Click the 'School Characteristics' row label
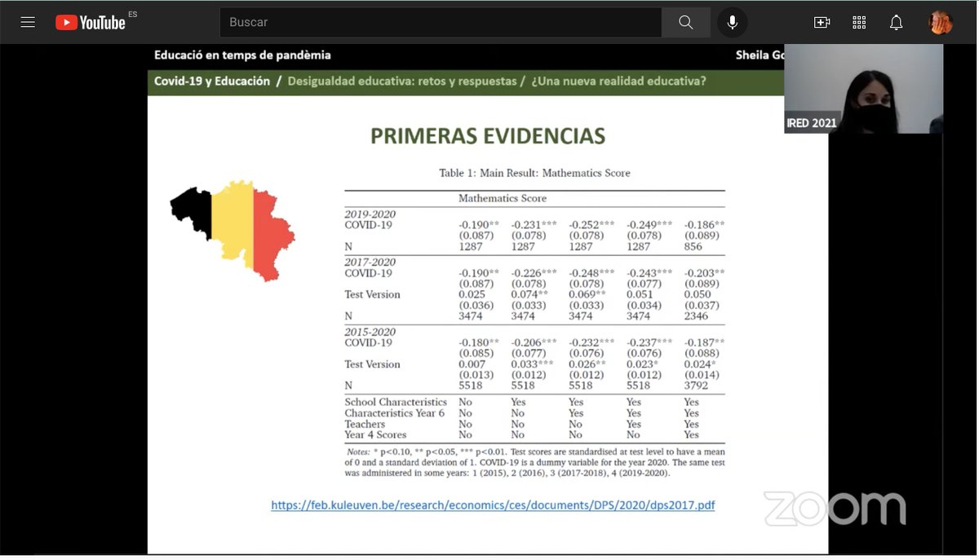The height and width of the screenshot is (560, 979). pos(396,402)
